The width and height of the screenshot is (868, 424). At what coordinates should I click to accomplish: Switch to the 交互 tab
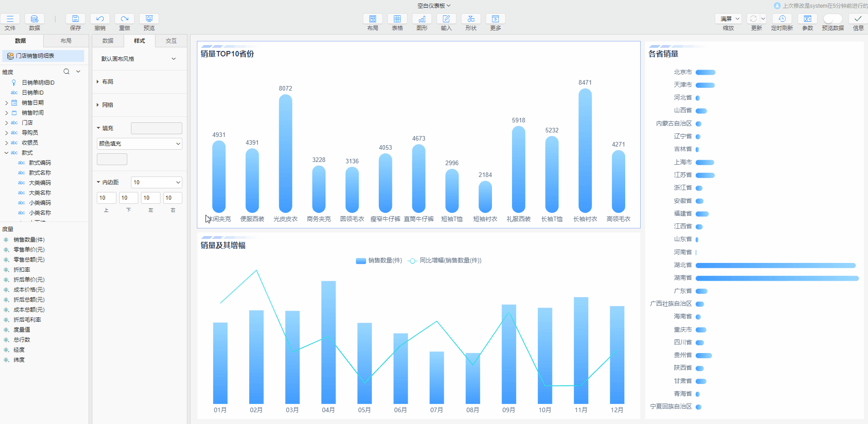[171, 41]
